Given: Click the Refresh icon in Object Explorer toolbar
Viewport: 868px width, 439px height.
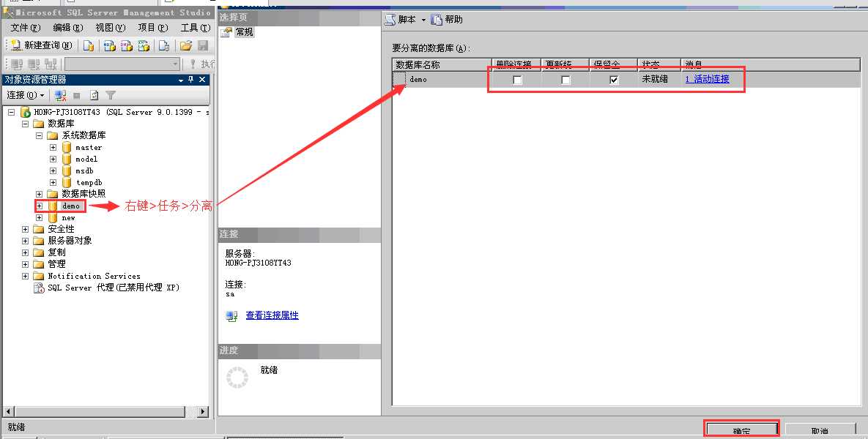Looking at the screenshot, I should (94, 96).
